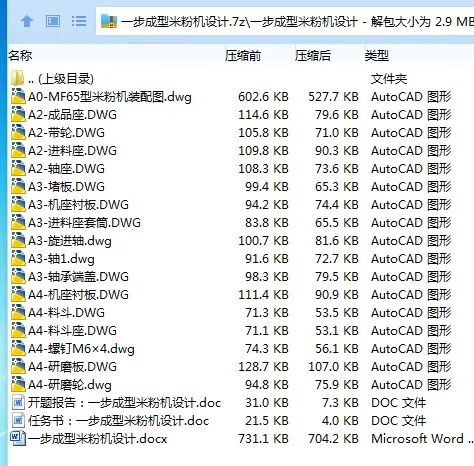Click the 文件夹 type cell

(x=389, y=79)
